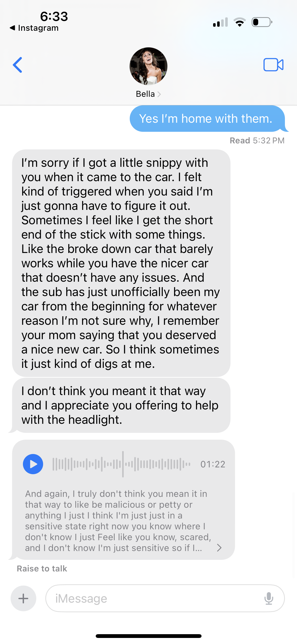297x644 pixels.
Task: Expand the full audio transcript
Action: (219, 548)
